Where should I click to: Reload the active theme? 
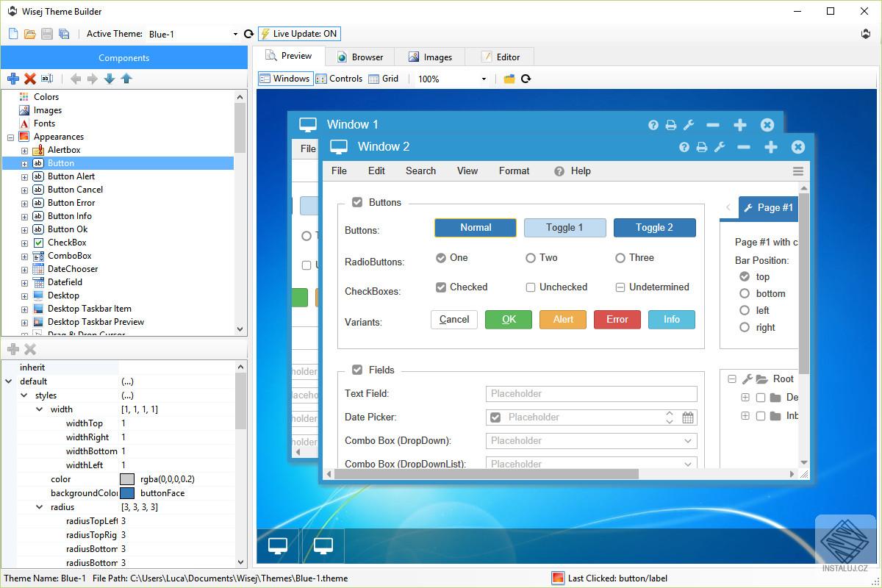click(x=248, y=34)
